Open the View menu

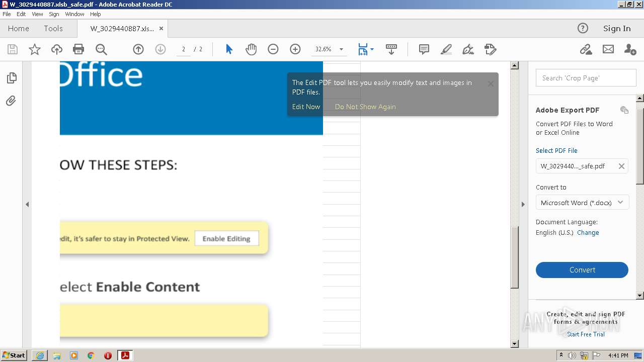37,14
